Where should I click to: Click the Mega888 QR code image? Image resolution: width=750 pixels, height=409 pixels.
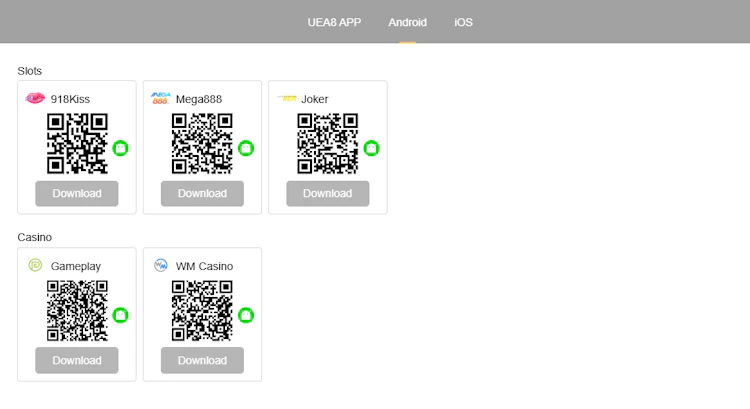coord(202,144)
